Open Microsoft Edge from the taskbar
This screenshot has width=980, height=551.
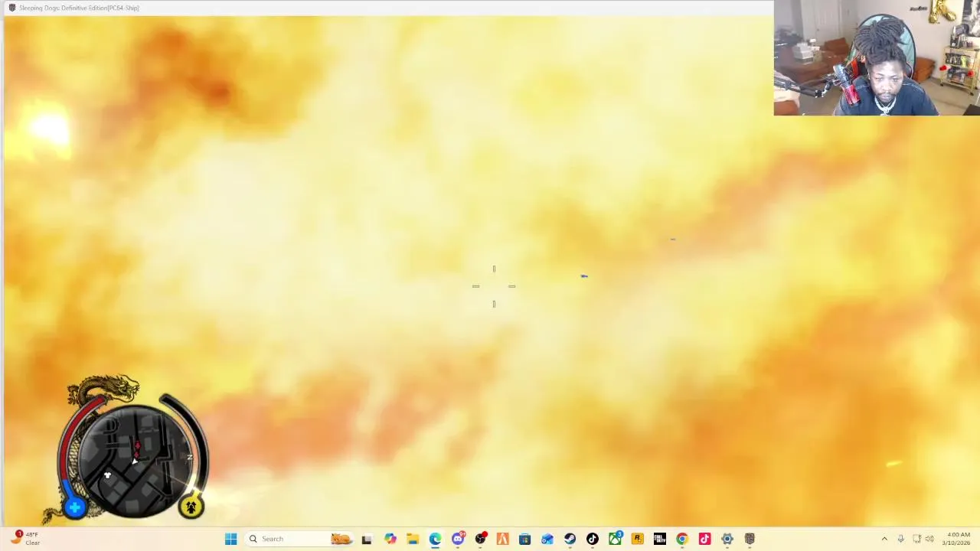click(435, 539)
